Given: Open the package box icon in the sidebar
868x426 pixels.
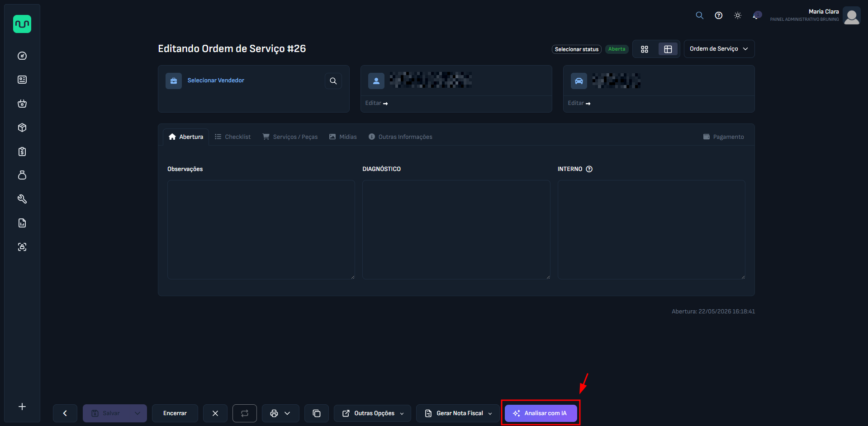Looking at the screenshot, I should 22,128.
